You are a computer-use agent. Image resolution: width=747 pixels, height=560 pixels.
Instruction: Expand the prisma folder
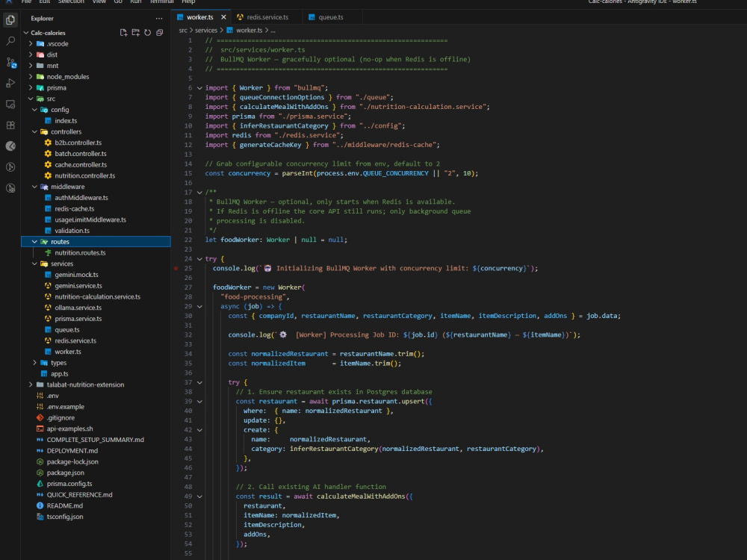(x=31, y=87)
